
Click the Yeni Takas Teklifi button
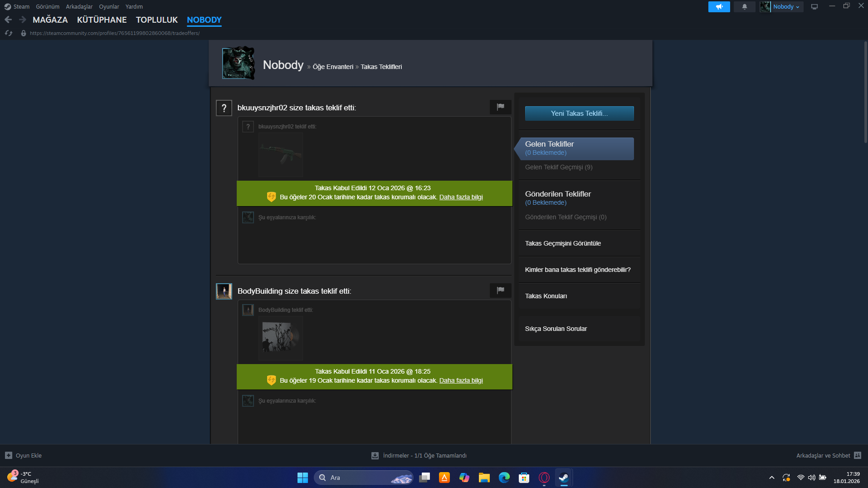tap(580, 113)
